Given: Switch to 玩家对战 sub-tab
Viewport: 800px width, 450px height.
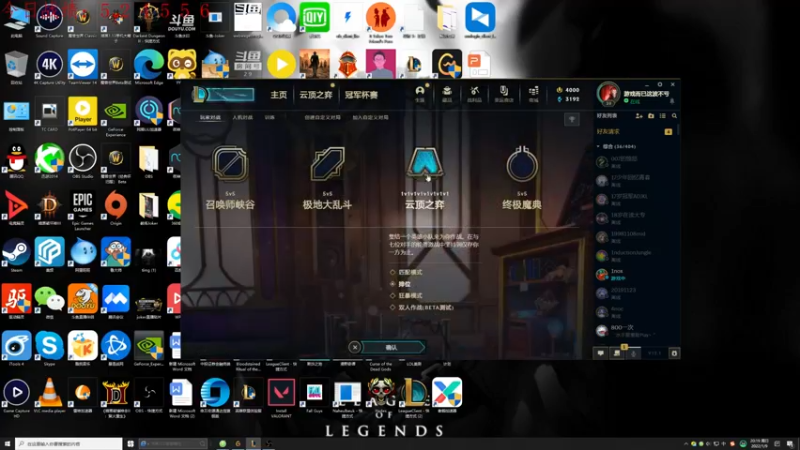Looking at the screenshot, I should (210, 117).
